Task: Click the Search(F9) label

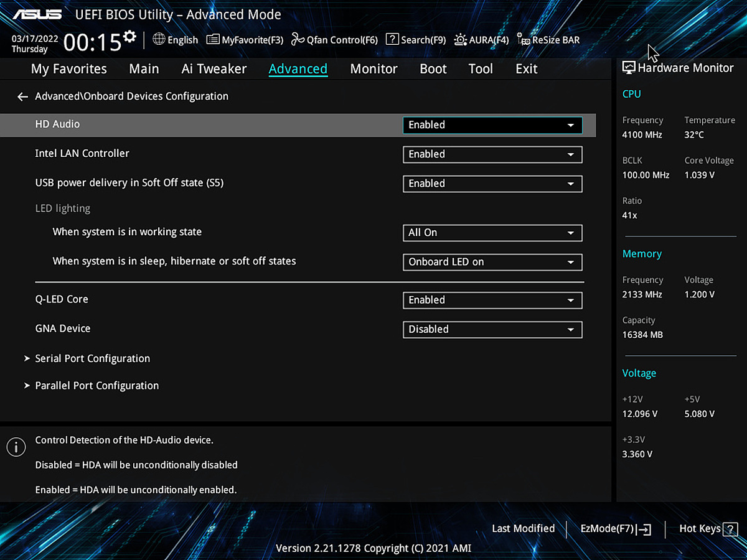Action: pyautogui.click(x=423, y=40)
